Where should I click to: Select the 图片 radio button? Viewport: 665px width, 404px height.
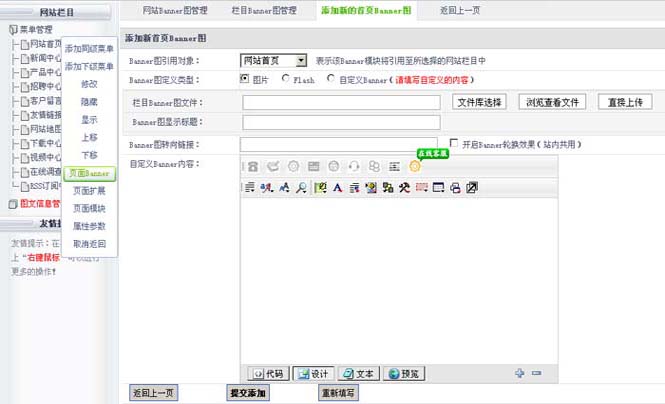(246, 79)
